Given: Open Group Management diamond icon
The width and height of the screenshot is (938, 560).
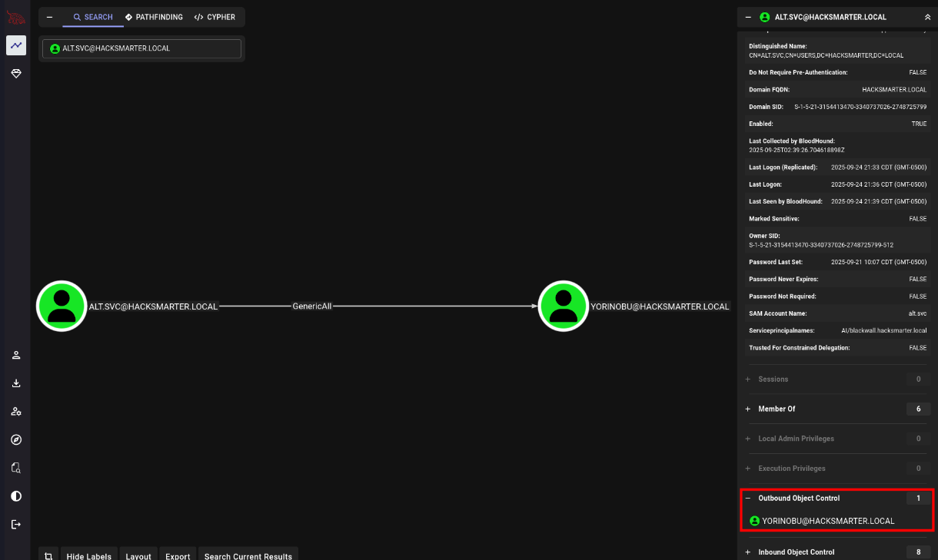Looking at the screenshot, I should (x=16, y=73).
